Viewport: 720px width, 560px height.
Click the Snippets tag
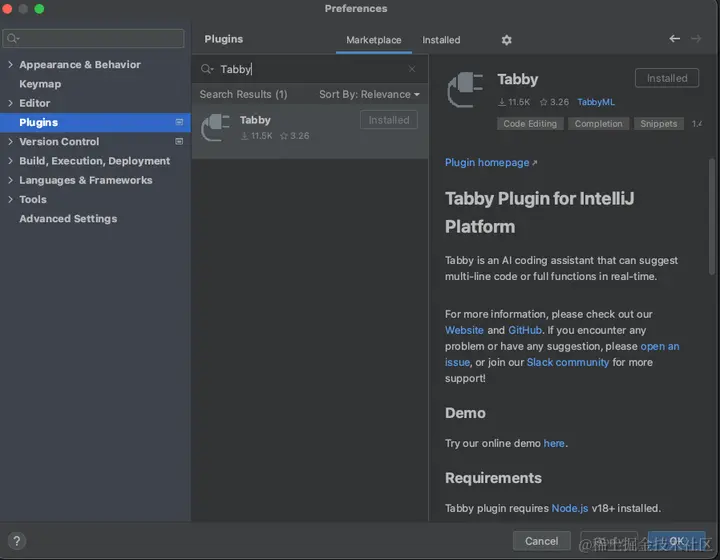[658, 123]
